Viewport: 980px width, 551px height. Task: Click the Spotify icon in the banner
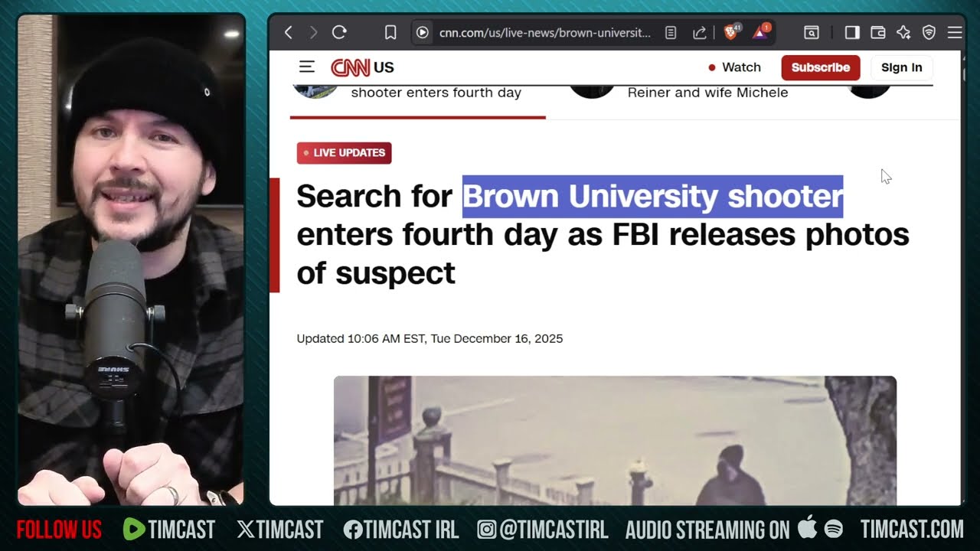(834, 529)
